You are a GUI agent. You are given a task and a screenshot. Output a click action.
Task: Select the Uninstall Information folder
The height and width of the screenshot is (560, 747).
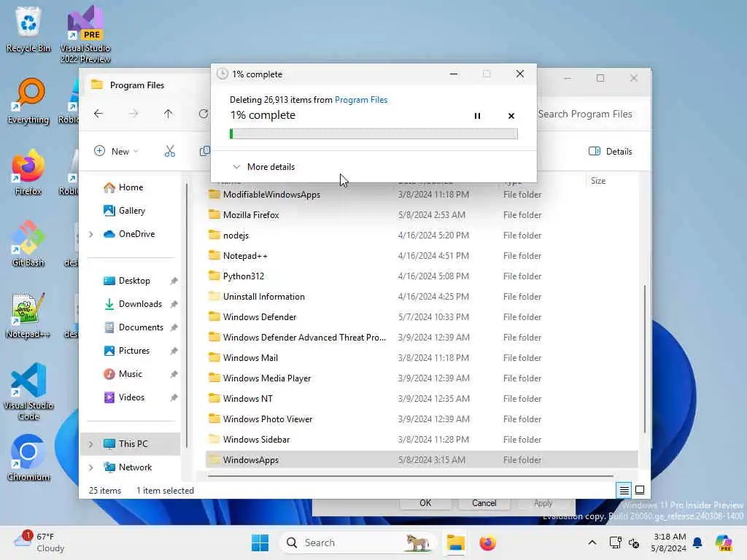[422, 297]
